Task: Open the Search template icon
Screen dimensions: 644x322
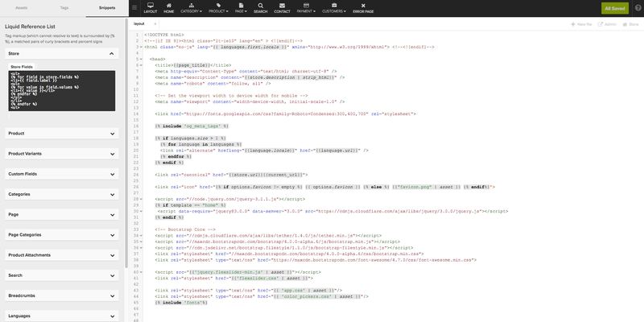Action: click(260, 8)
